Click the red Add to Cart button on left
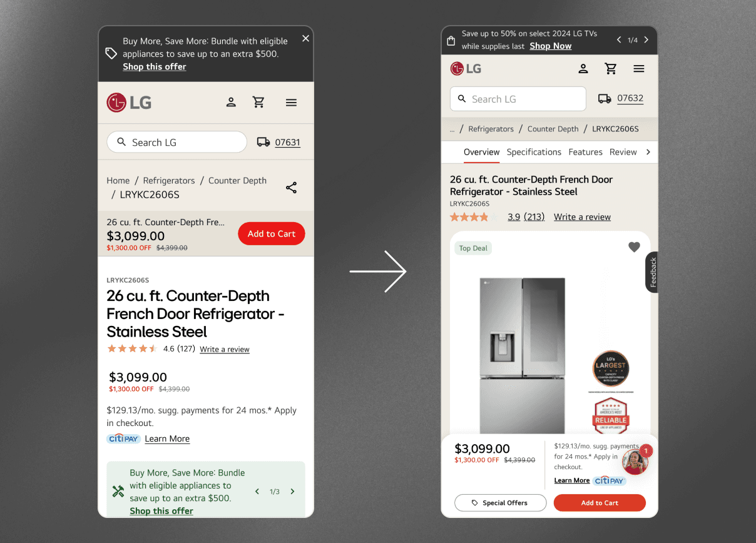 coord(272,234)
